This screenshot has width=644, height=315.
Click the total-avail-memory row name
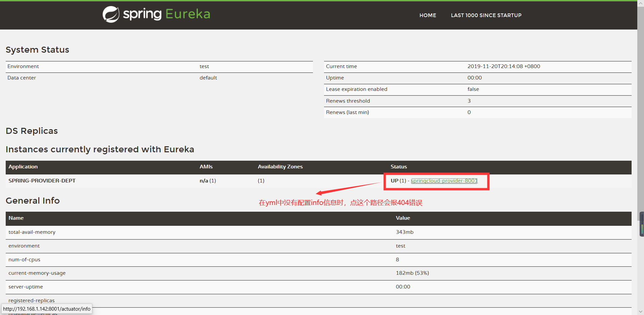pos(32,232)
